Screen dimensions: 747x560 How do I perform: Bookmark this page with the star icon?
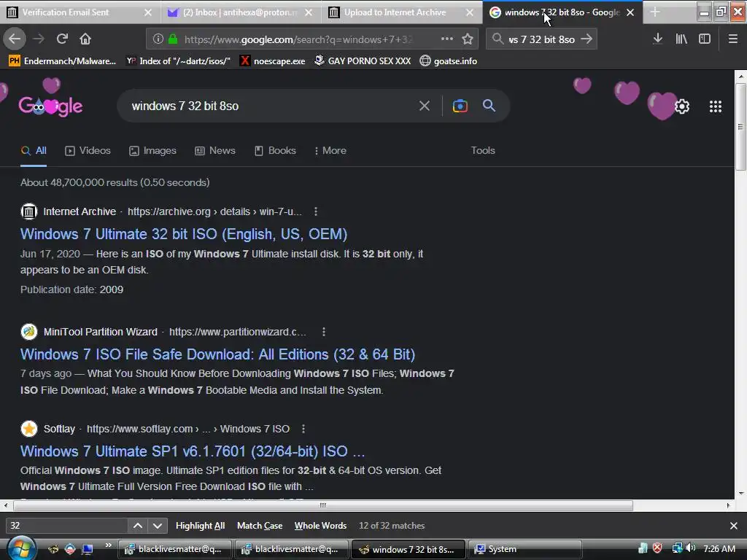coord(468,39)
